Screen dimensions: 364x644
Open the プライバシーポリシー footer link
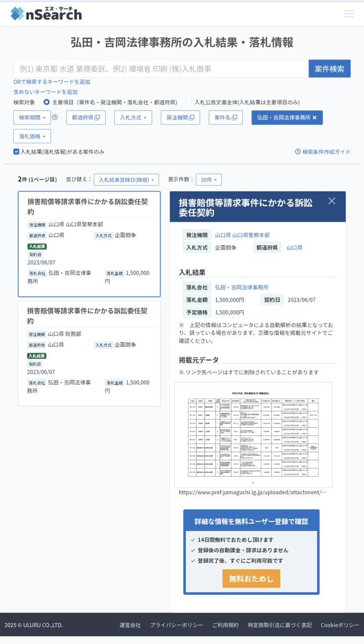pos(176,625)
